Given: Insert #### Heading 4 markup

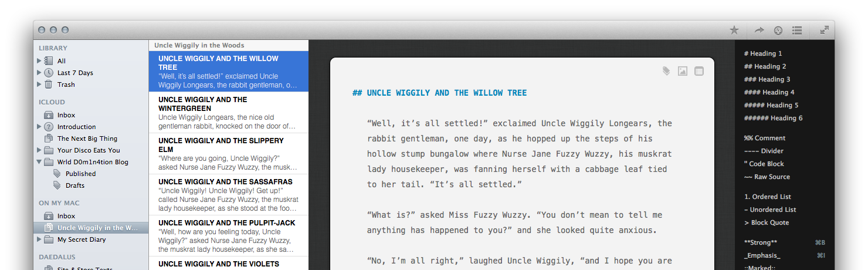Looking at the screenshot, I should (769, 92).
